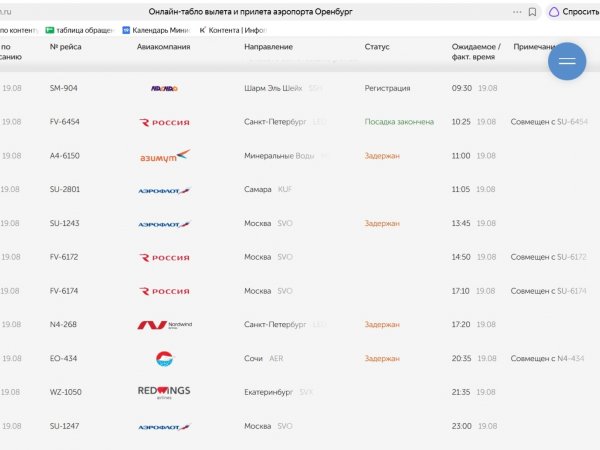Image resolution: width=600 pixels, height=450 pixels.
Task: Click the Alice assistant icon near Спросить
Action: pos(554,12)
